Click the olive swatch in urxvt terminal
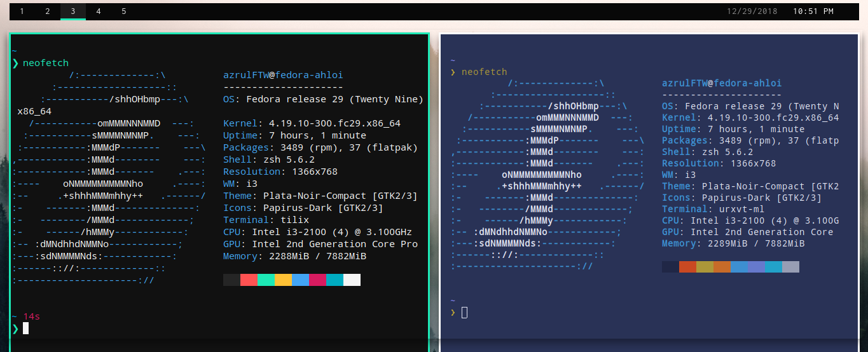The width and height of the screenshot is (868, 352). click(x=705, y=267)
